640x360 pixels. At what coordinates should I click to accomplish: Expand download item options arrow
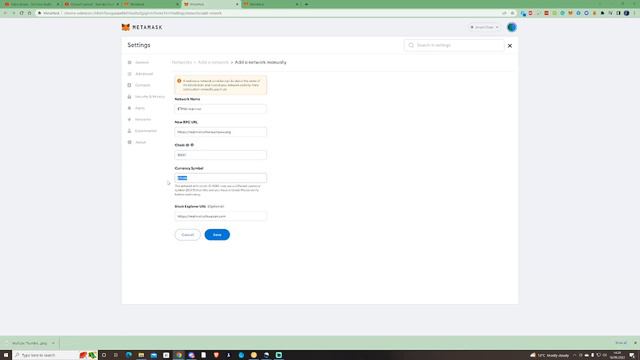53,343
